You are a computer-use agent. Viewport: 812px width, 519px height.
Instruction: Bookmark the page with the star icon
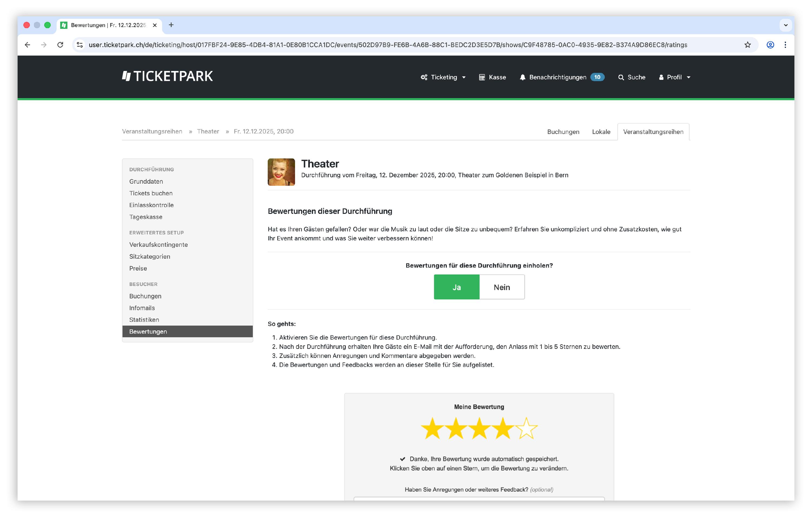(747, 45)
